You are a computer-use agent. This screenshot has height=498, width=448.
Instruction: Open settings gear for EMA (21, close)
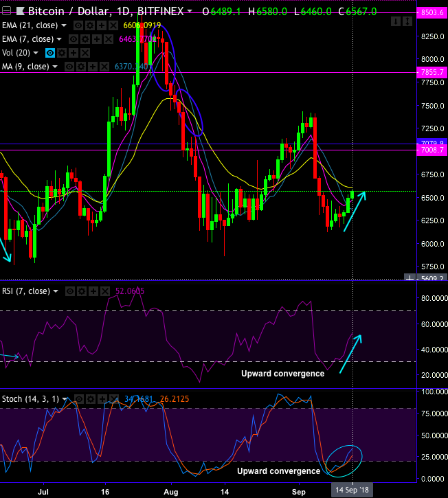[88, 25]
